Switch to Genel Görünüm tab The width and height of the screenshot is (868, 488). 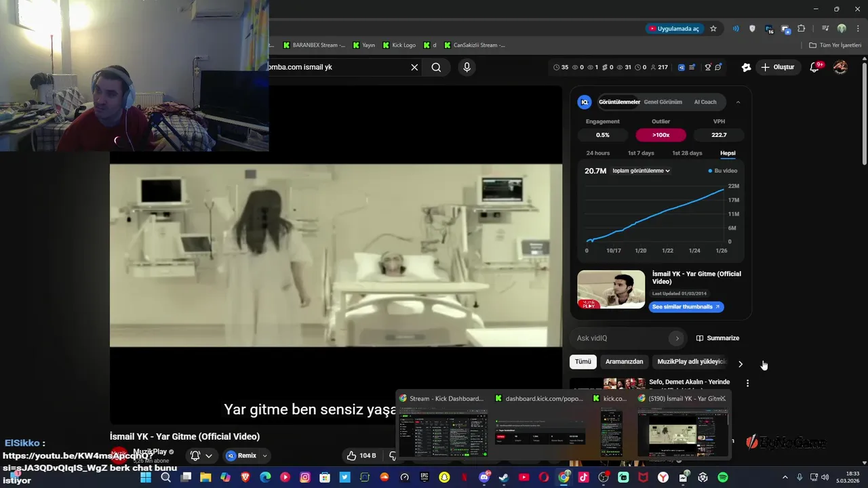coord(663,102)
